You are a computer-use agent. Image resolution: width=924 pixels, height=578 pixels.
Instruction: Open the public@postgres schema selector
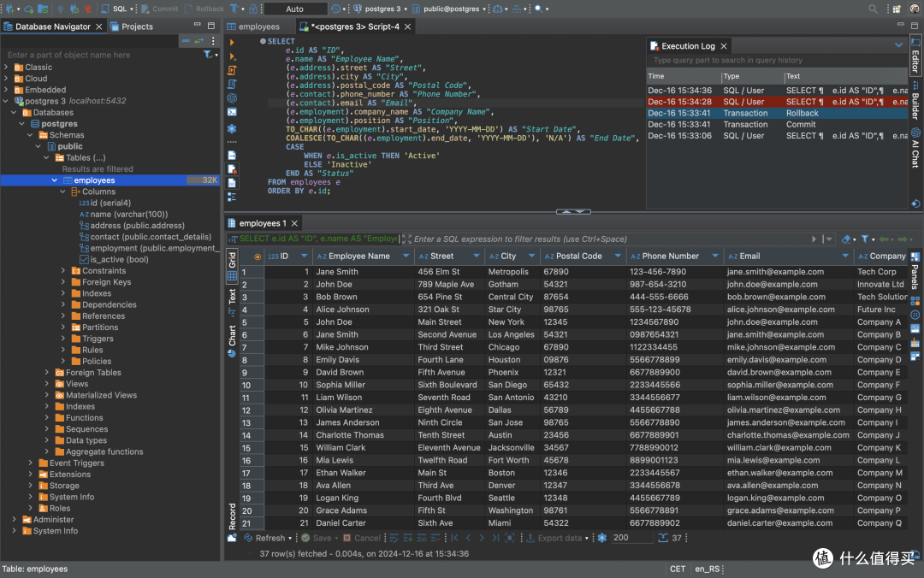450,9
